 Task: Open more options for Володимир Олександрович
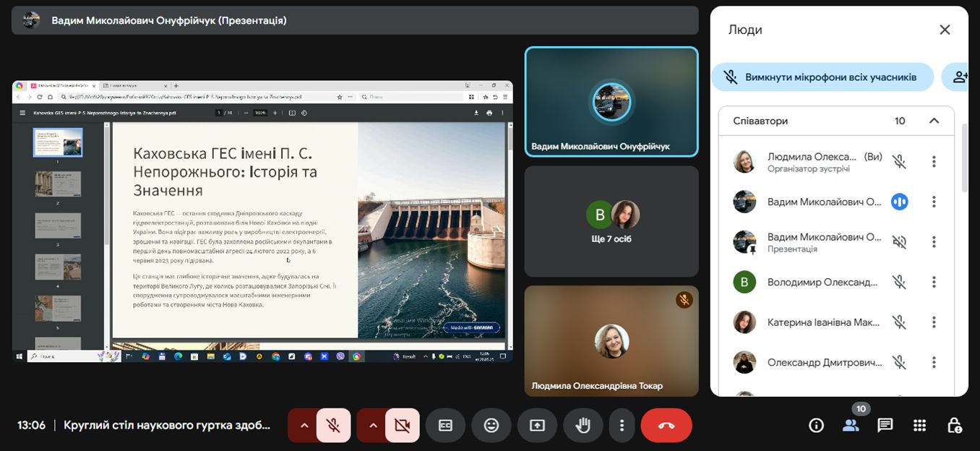pyautogui.click(x=934, y=282)
